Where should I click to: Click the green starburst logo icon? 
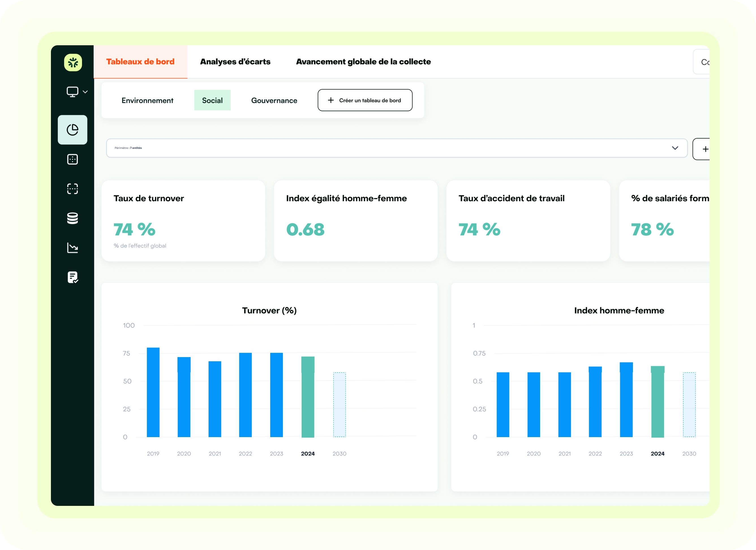(x=73, y=62)
